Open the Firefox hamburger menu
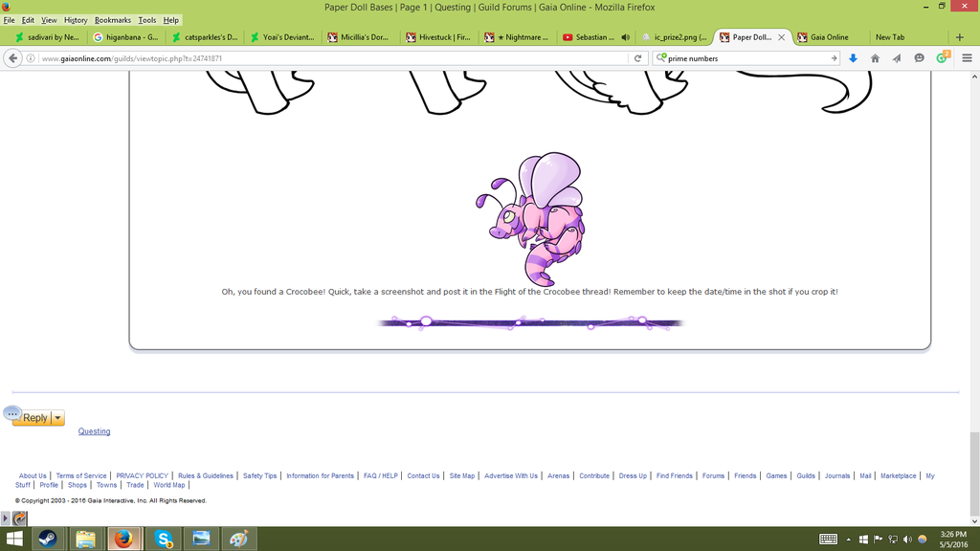Viewport: 980px width, 551px height. coord(967,58)
